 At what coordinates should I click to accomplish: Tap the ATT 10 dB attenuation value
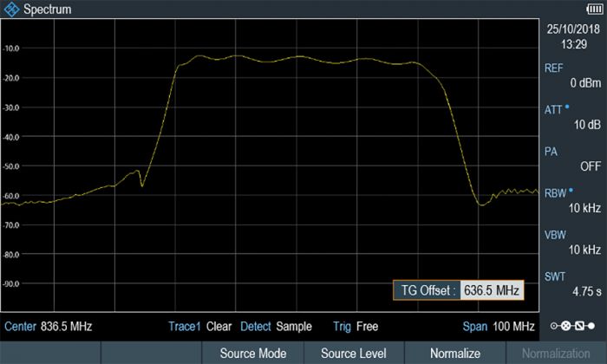tap(571, 118)
